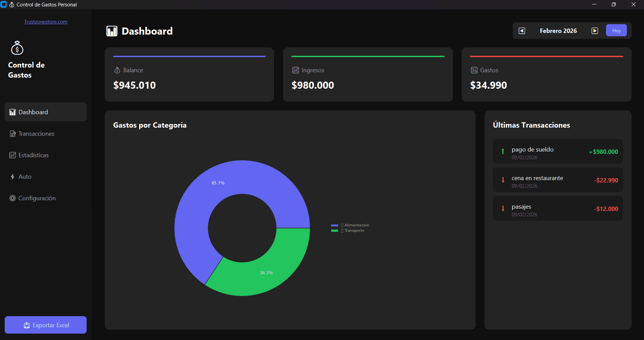
Task: Open Configuración from the sidebar navigation
Action: coord(37,198)
